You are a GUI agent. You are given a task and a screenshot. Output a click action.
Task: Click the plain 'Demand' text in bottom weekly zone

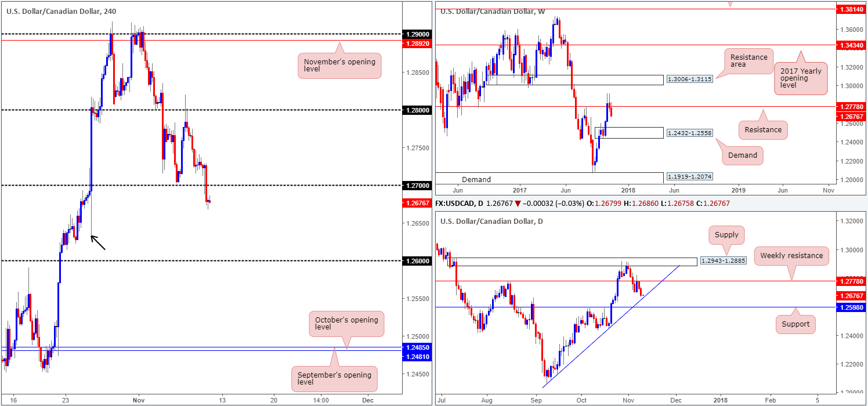coord(476,180)
